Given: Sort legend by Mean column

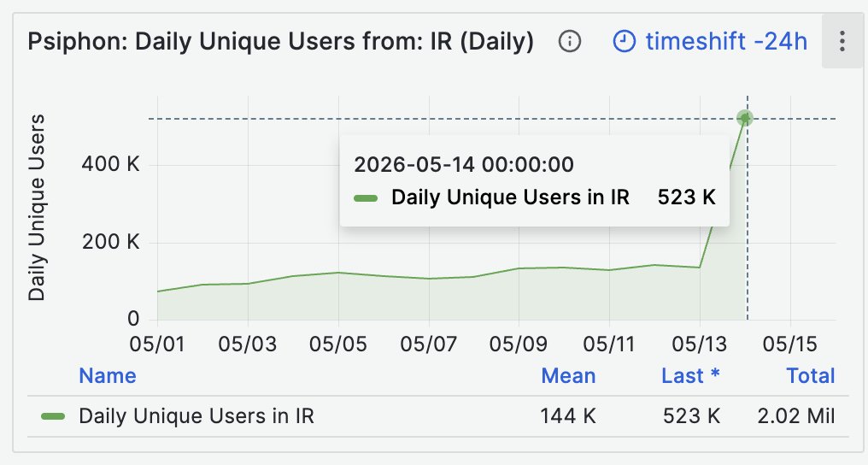Looking at the screenshot, I should tap(568, 376).
